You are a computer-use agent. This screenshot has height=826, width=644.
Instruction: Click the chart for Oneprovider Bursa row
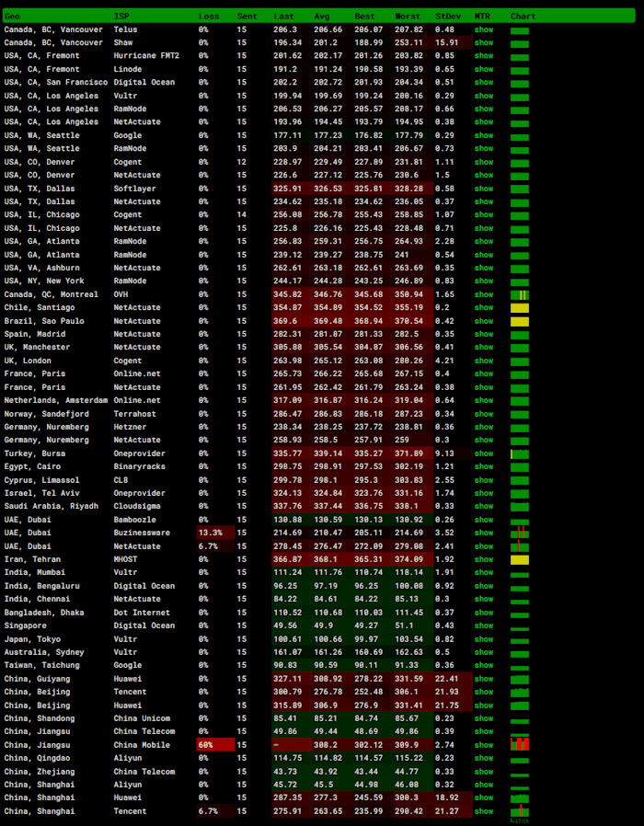click(520, 453)
